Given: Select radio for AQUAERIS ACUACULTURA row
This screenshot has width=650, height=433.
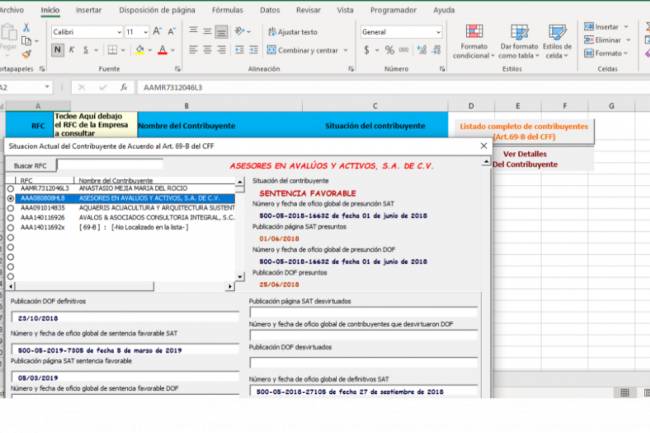Looking at the screenshot, I should [x=11, y=207].
